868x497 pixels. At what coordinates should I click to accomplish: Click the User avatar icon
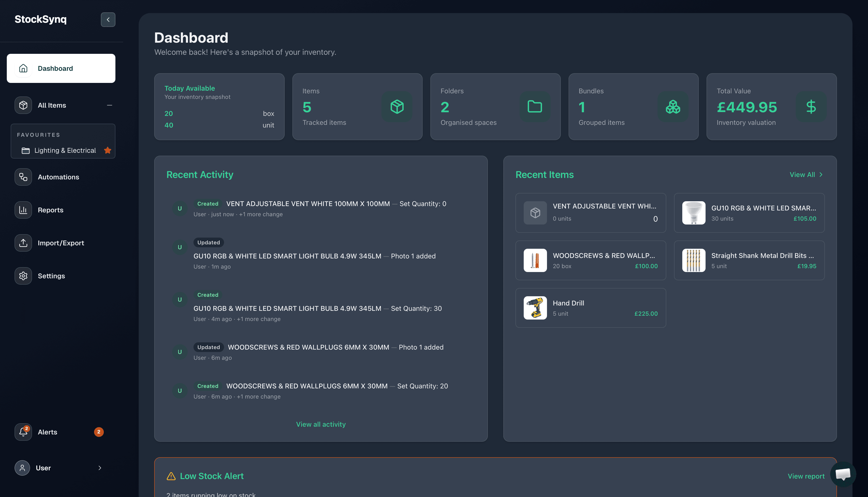(x=22, y=468)
